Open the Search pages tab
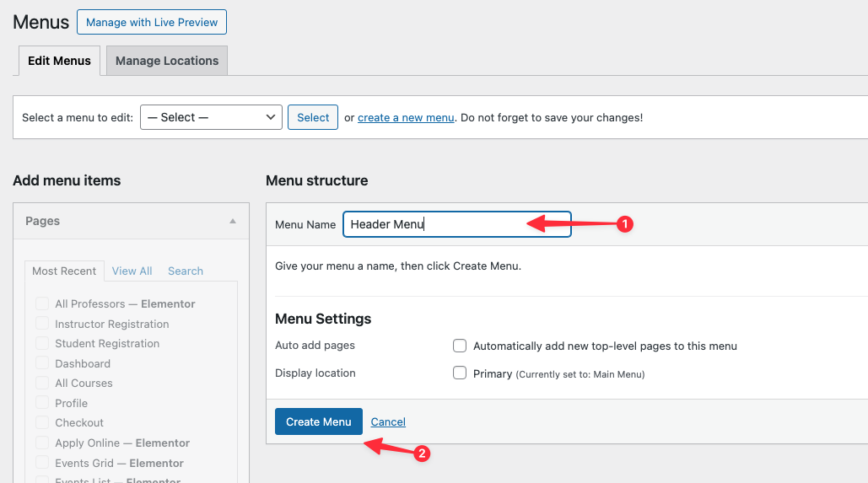Image resolution: width=868 pixels, height=483 pixels. pyautogui.click(x=186, y=271)
